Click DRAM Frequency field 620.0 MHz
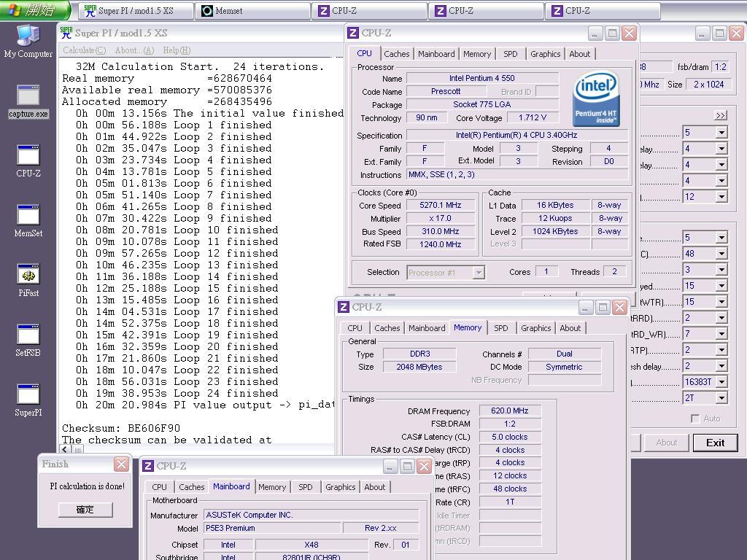The width and height of the screenshot is (747, 560). click(x=510, y=411)
